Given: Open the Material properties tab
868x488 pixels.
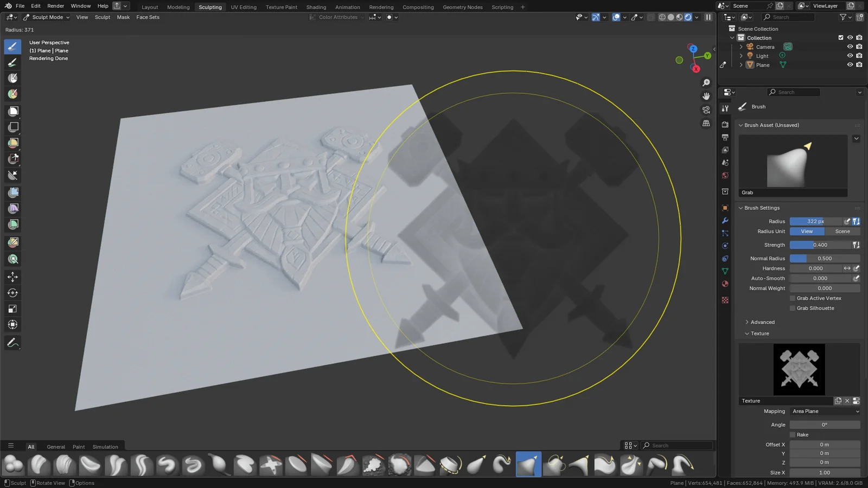Looking at the screenshot, I should [x=725, y=284].
